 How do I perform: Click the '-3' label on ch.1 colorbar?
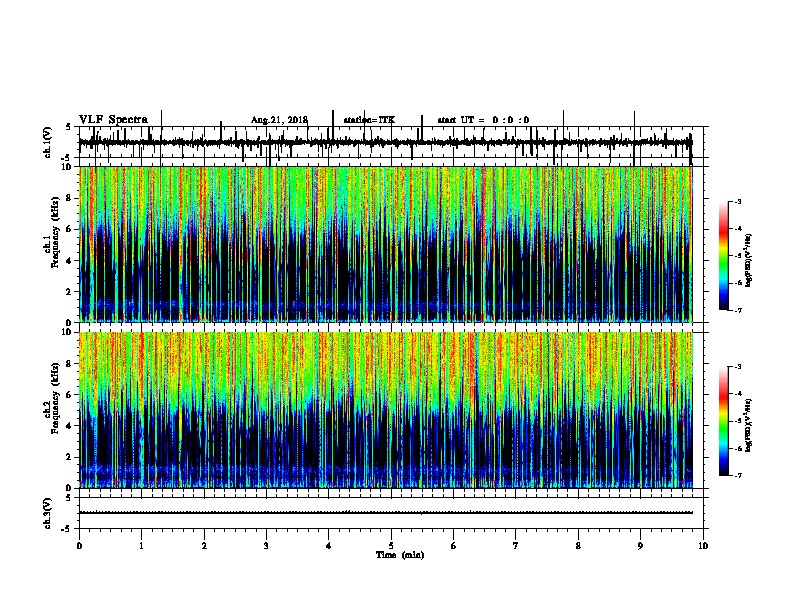pos(737,201)
